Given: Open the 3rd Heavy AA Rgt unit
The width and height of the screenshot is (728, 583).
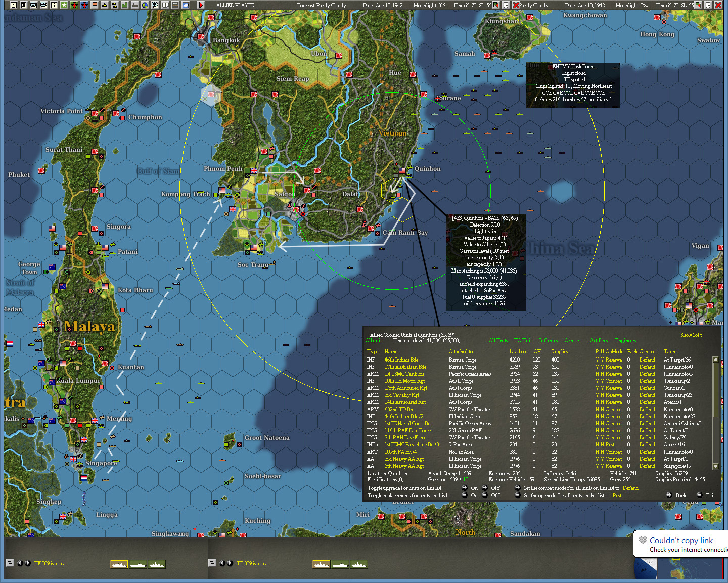Looking at the screenshot, I should point(404,459).
